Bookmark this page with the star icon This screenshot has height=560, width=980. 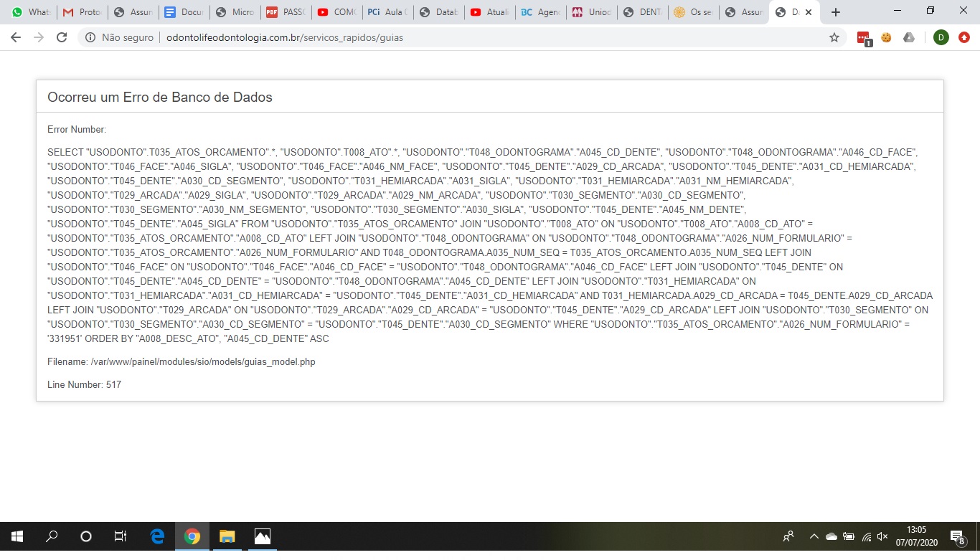click(x=834, y=37)
